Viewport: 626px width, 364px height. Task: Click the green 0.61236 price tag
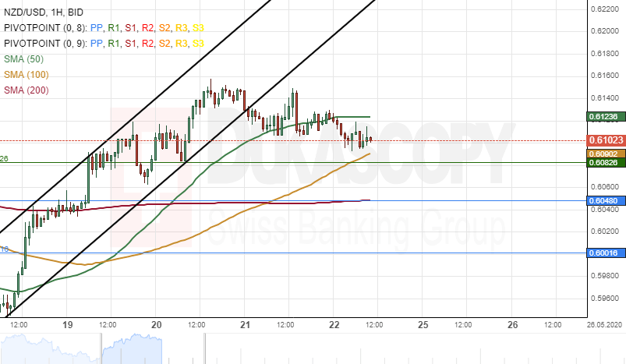(x=606, y=117)
